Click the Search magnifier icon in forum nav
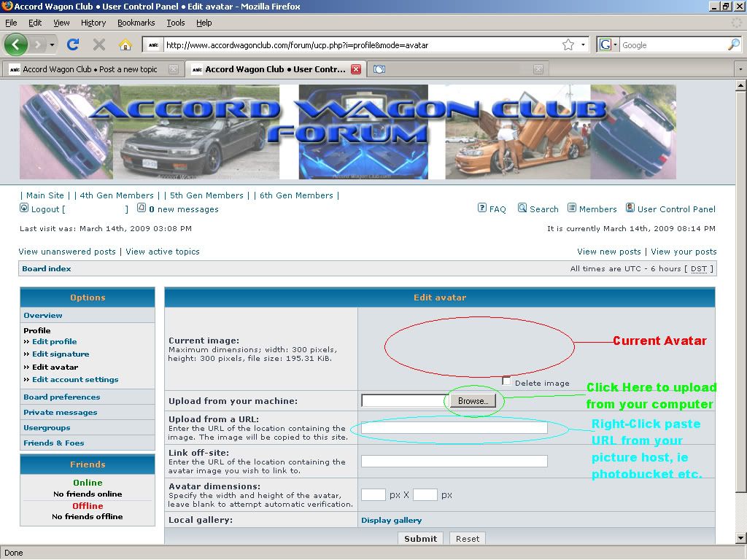The image size is (747, 560). pos(522,208)
